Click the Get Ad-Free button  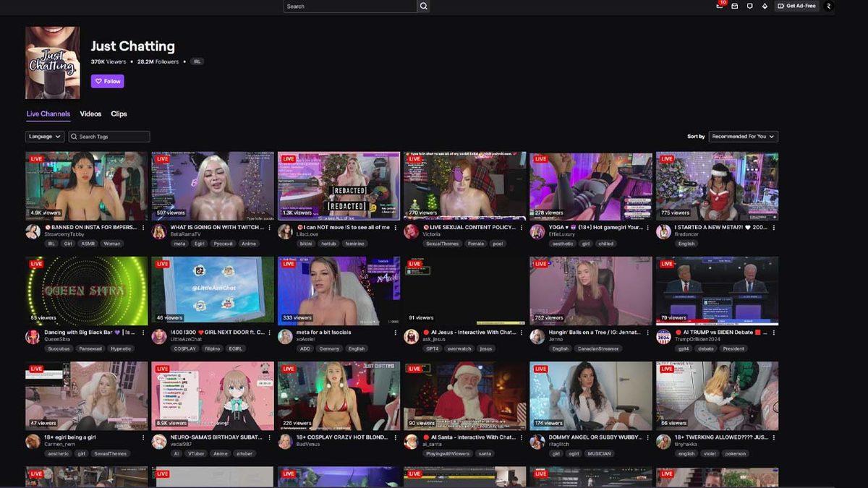797,6
